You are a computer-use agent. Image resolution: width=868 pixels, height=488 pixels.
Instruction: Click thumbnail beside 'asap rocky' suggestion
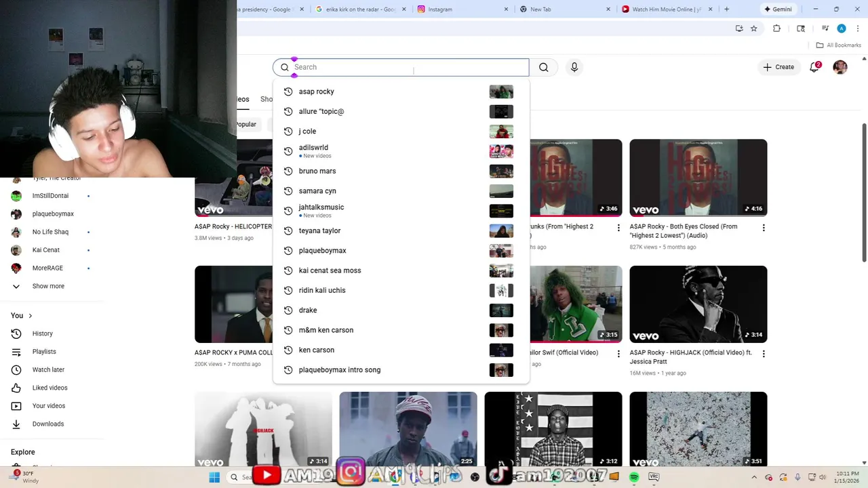pos(501,91)
